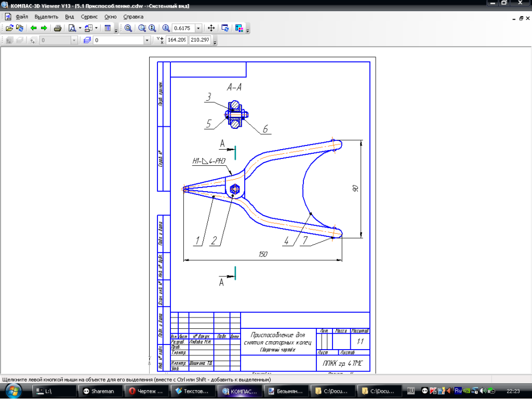Click the dynamic zoom in/out icon
The width and height of the screenshot is (532, 399).
click(x=152, y=28)
